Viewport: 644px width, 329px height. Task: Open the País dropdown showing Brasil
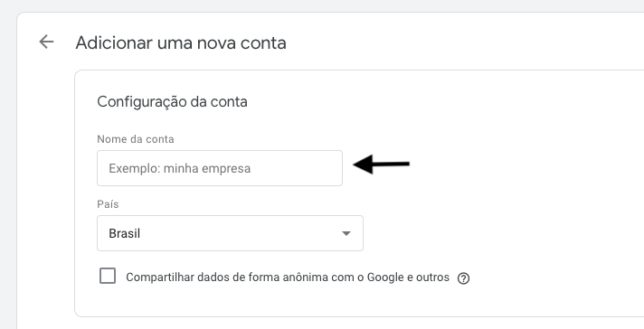point(230,233)
